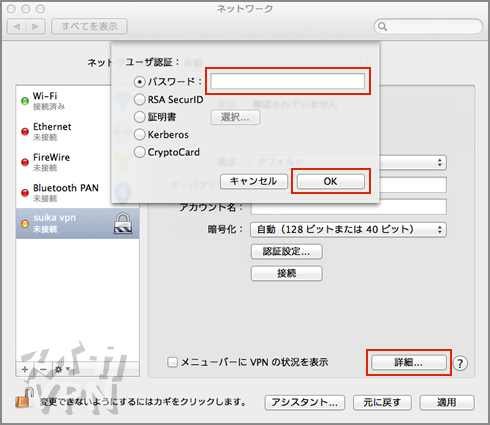
Task: Click the 詳細... button
Action: coord(409,362)
